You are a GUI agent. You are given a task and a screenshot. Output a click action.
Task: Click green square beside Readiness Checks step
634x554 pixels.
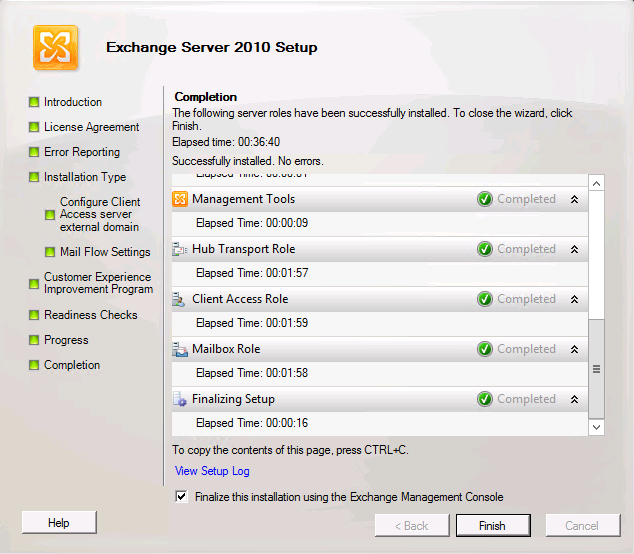coord(34,315)
